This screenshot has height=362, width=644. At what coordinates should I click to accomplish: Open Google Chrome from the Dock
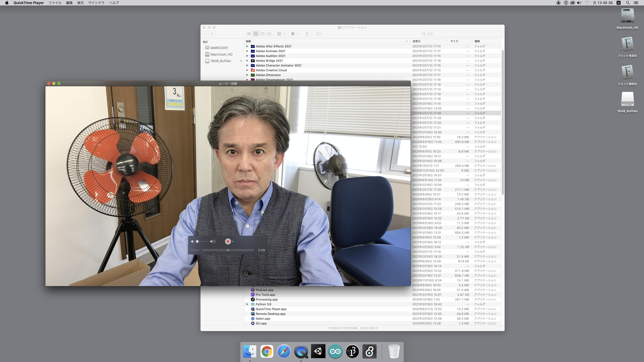267,352
